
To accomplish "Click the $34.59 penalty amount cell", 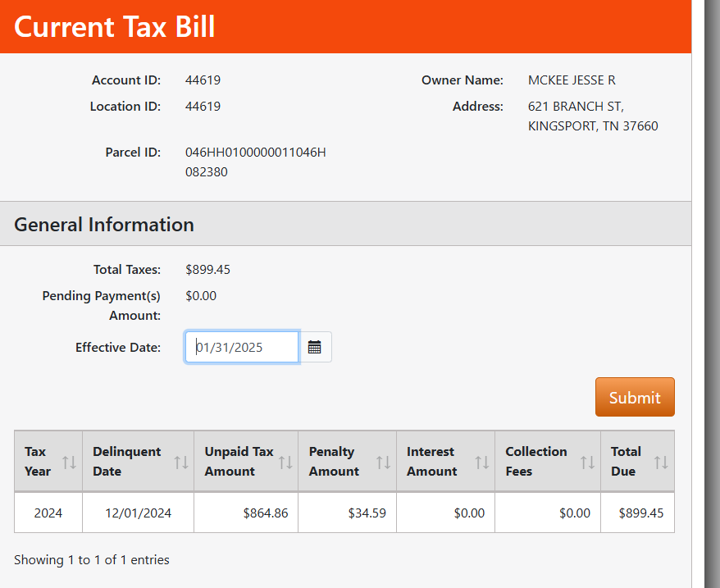I will point(366,513).
